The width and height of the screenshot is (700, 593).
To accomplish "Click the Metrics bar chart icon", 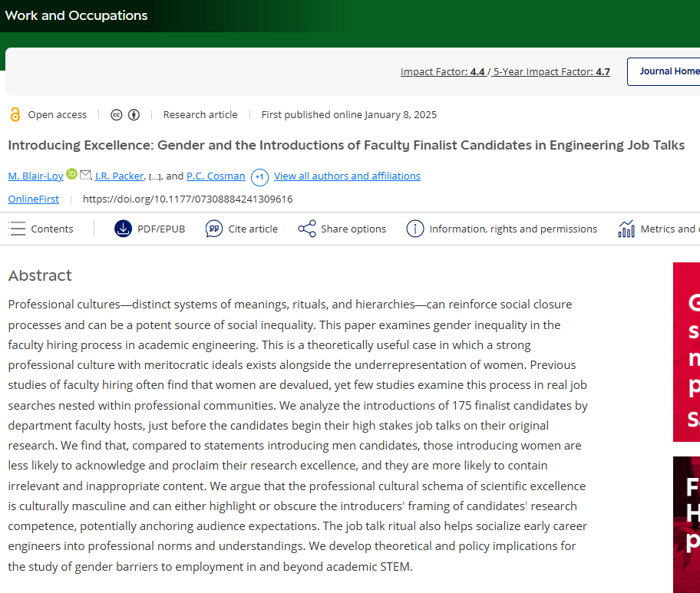I will 626,229.
